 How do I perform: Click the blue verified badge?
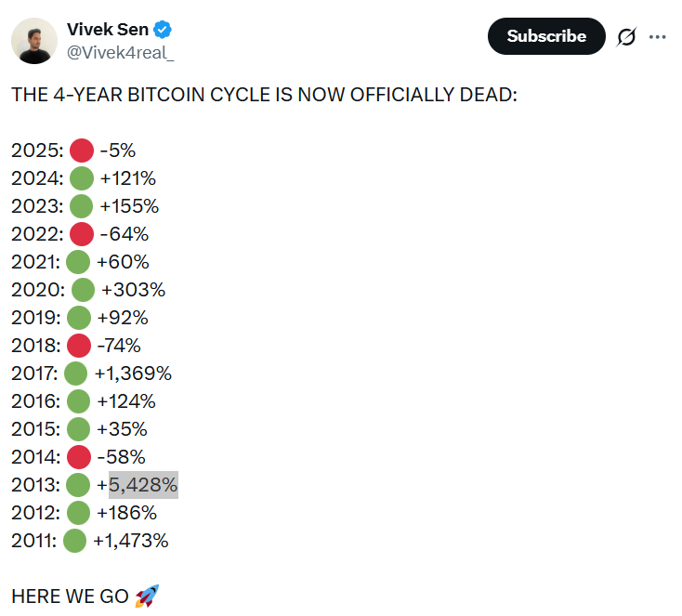pos(162,30)
